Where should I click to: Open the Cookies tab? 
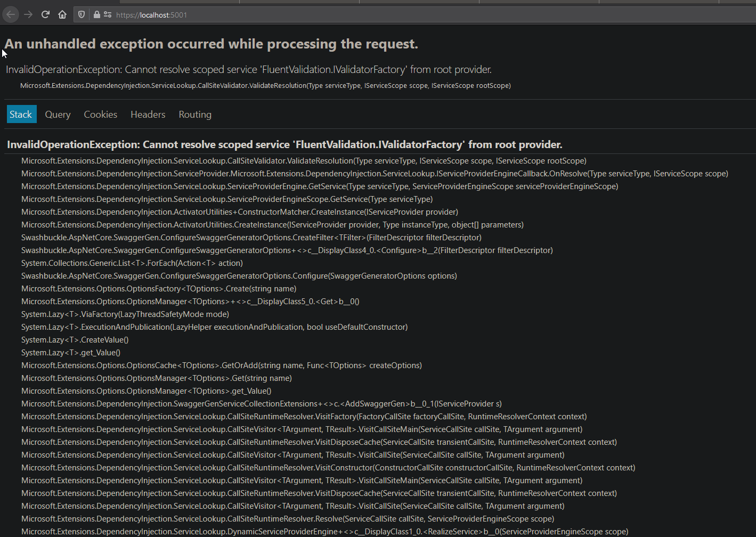click(x=100, y=115)
